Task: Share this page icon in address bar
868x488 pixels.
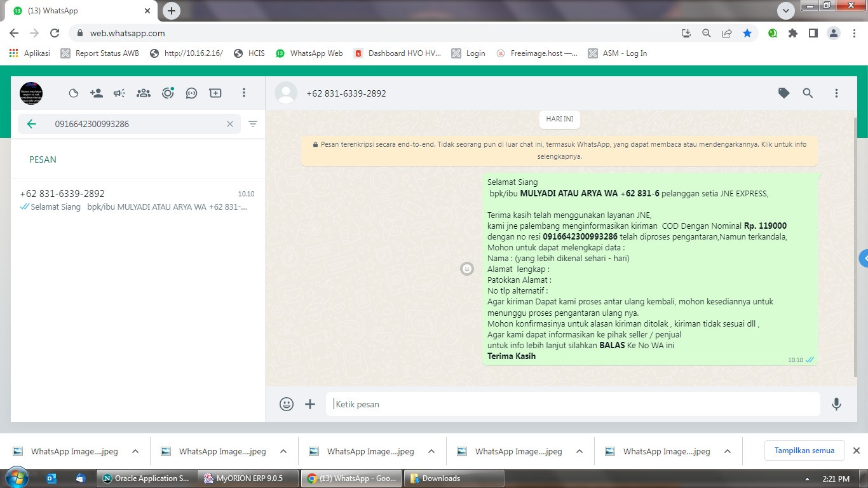Action: 727,33
